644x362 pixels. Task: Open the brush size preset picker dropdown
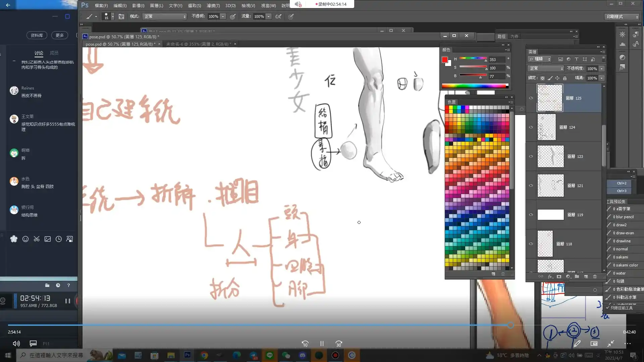click(x=112, y=16)
